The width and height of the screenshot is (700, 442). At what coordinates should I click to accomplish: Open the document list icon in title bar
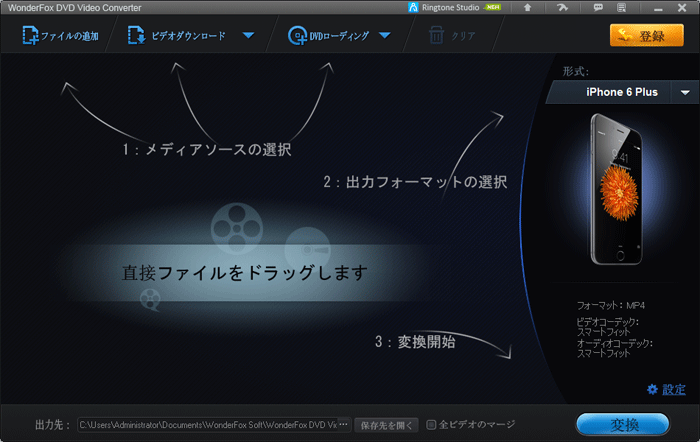point(621,8)
